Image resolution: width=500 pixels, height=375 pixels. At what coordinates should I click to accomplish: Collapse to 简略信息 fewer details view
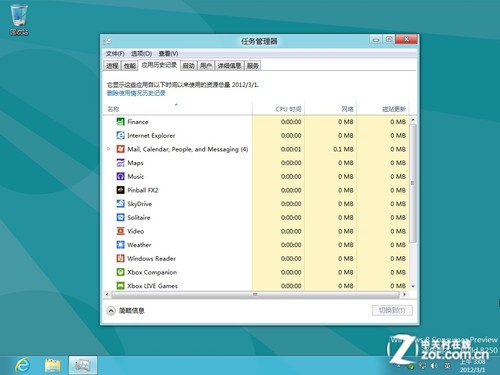(125, 311)
